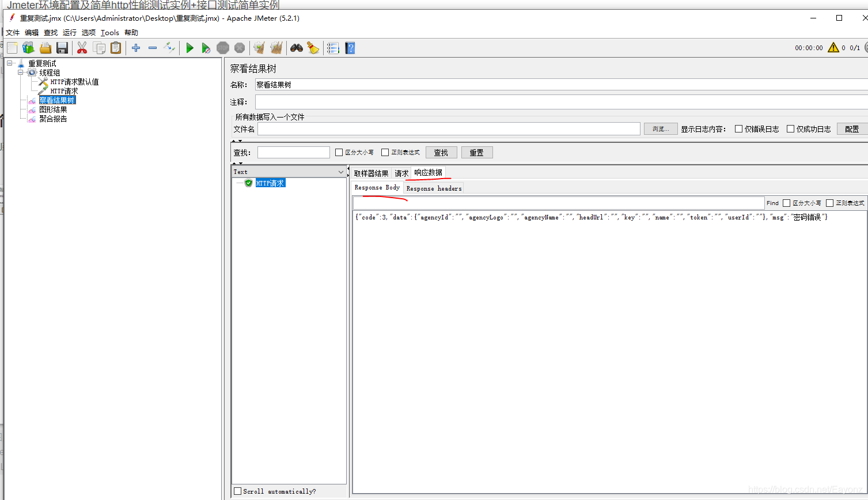Screen dimensions: 868x500
Task: Click the Clear broom icon
Action: 259,48
